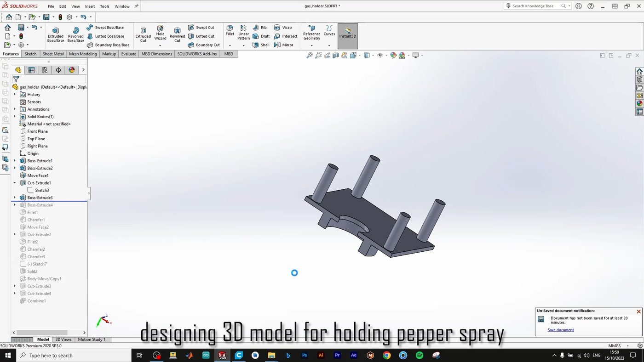This screenshot has width=644, height=362.
Task: Open the Windows Start menu
Action: (x=8, y=356)
